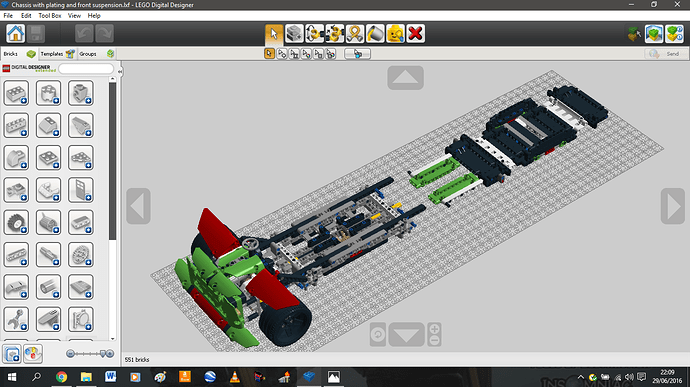
Task: Select the Clone tool in toolbar
Action: (x=294, y=33)
